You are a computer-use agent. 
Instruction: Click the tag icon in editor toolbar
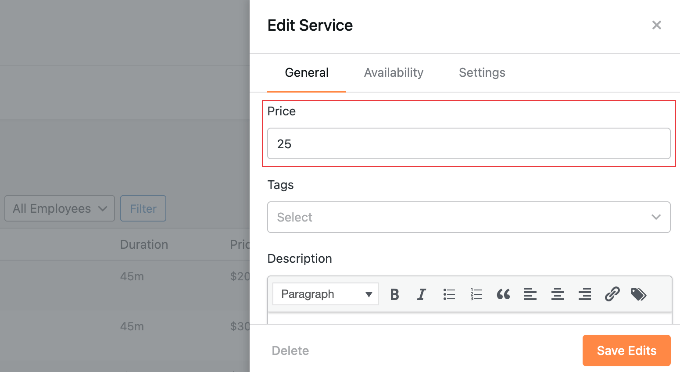638,294
